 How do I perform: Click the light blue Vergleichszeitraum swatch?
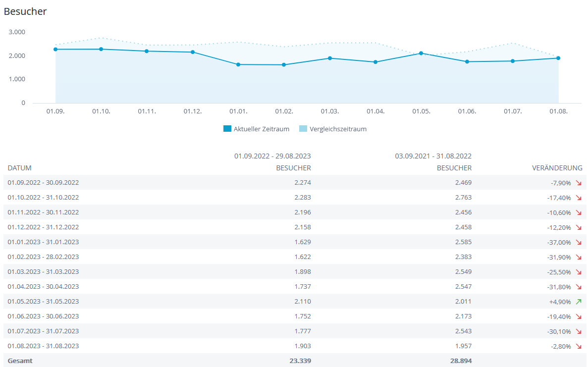(303, 129)
